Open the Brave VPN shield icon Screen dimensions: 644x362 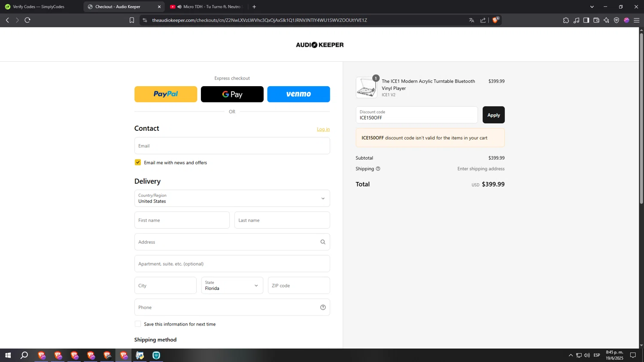pyautogui.click(x=617, y=20)
